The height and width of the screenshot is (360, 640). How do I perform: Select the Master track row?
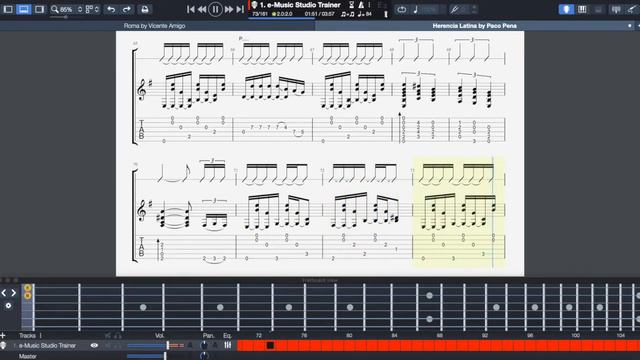click(28, 356)
